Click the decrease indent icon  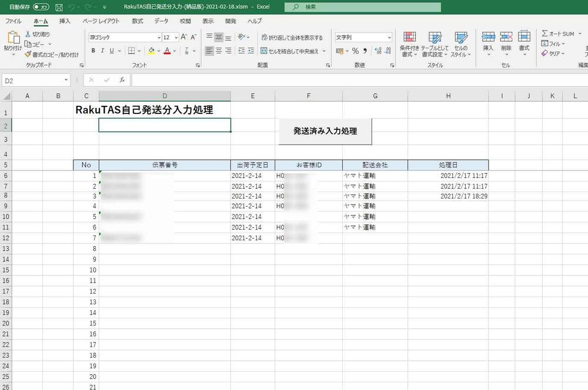tap(241, 51)
